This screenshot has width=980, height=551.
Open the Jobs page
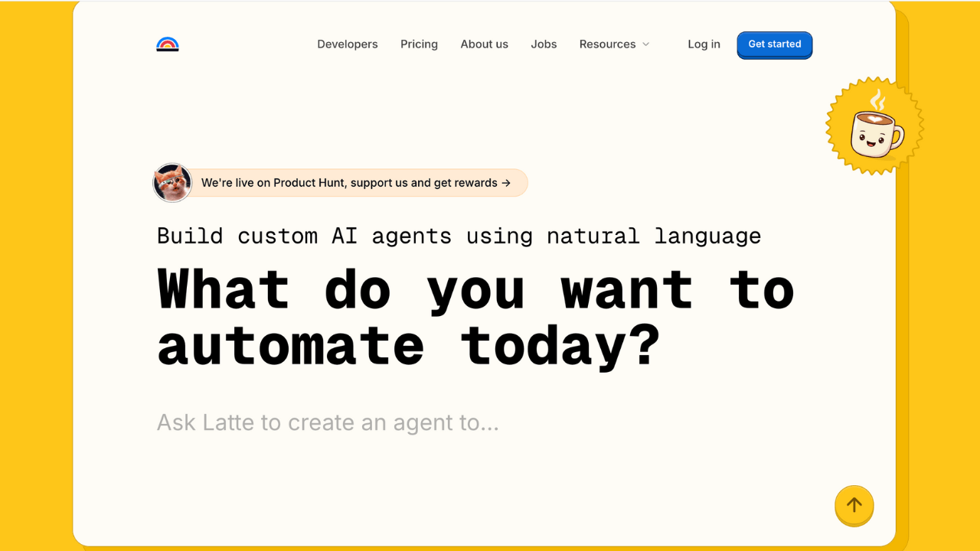tap(544, 44)
